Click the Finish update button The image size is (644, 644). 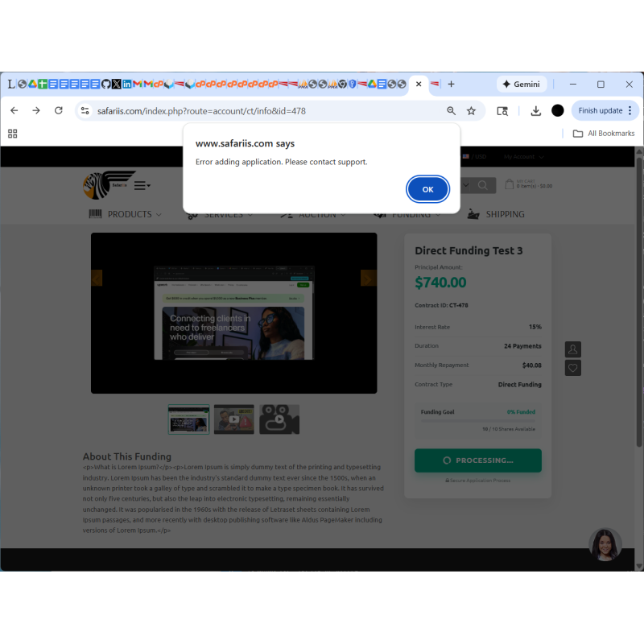[x=601, y=110]
